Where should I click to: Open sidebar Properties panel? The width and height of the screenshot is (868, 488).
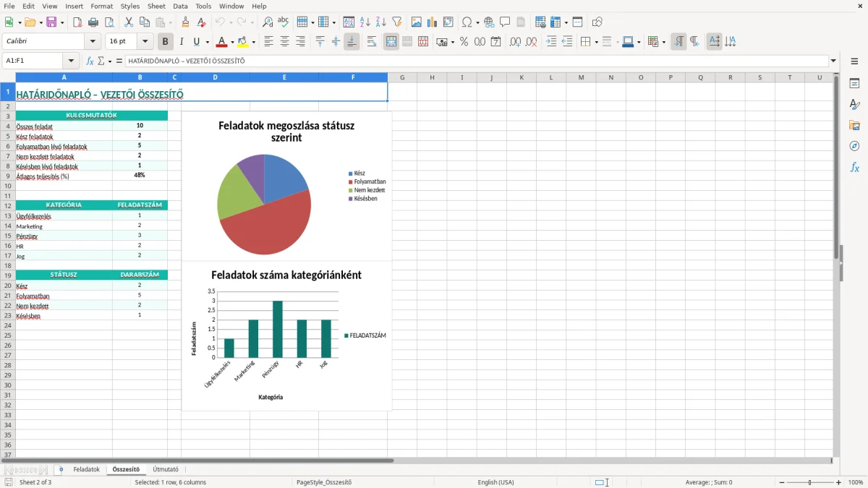(x=854, y=83)
